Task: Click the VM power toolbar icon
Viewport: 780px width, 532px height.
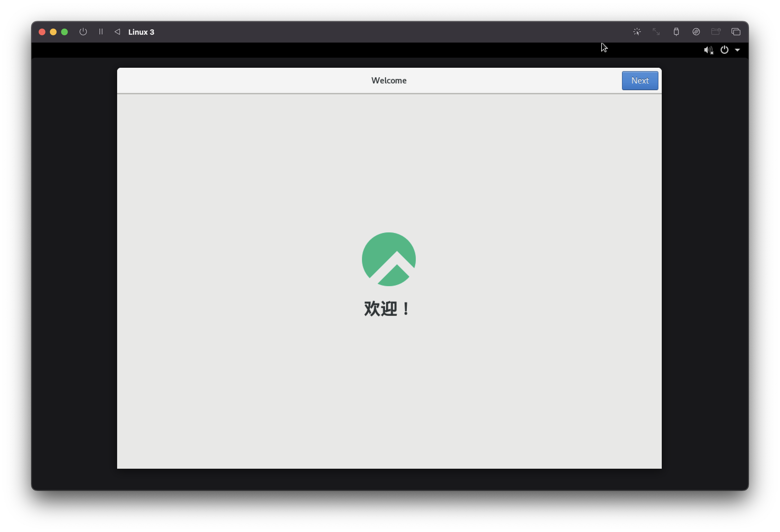Action: coord(83,32)
